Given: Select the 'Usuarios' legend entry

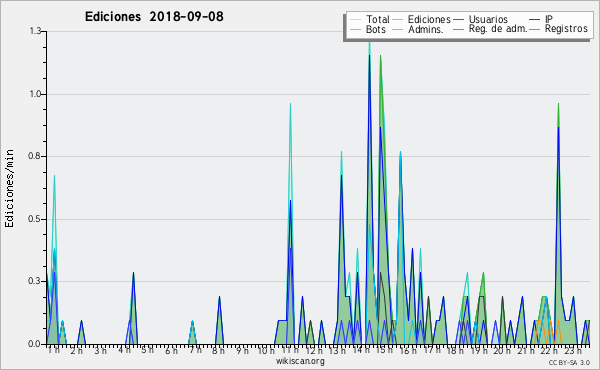Looking at the screenshot, I should [488, 19].
